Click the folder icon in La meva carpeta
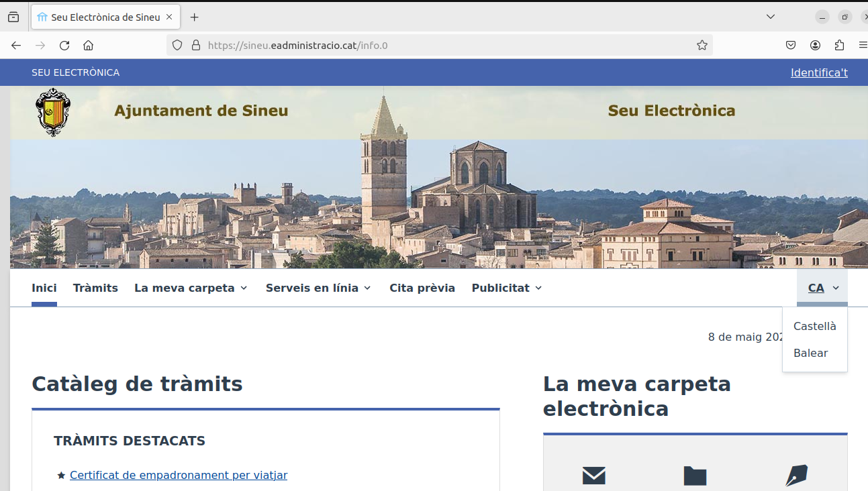 695,476
